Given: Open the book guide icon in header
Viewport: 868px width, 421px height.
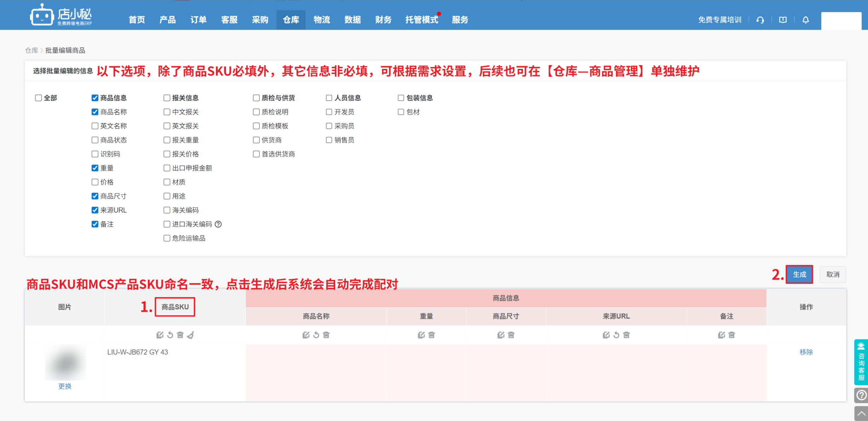Looking at the screenshot, I should [x=783, y=20].
